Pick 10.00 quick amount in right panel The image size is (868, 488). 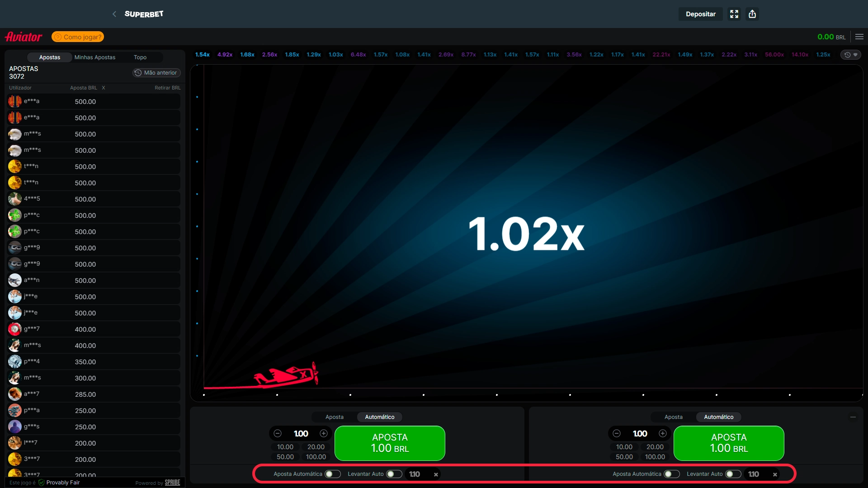(624, 447)
